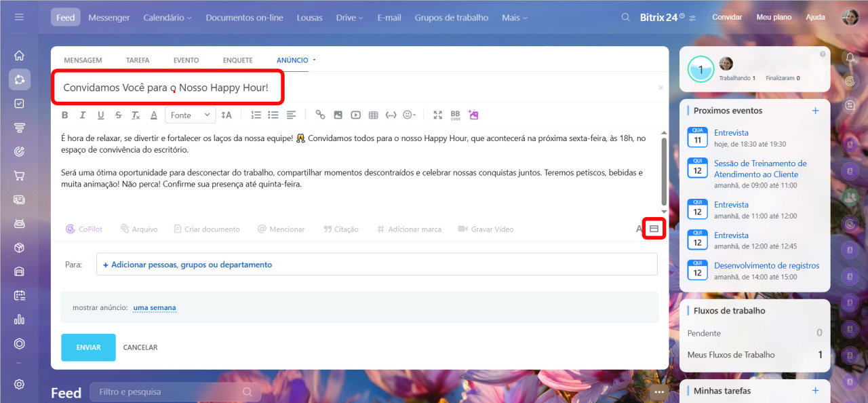Click Criar documento
Viewport: 868px width, 403px height.
point(207,229)
